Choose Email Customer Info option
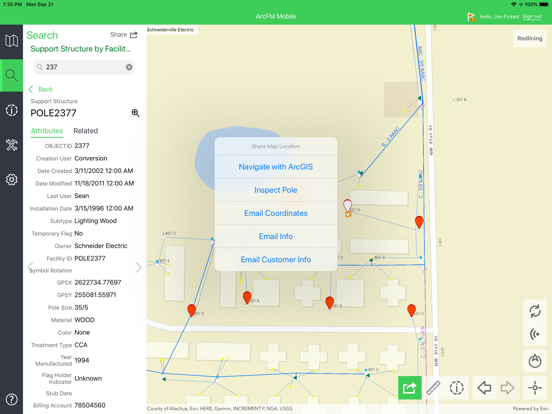Screen dimensions: 552x414 pyautogui.click(x=276, y=259)
